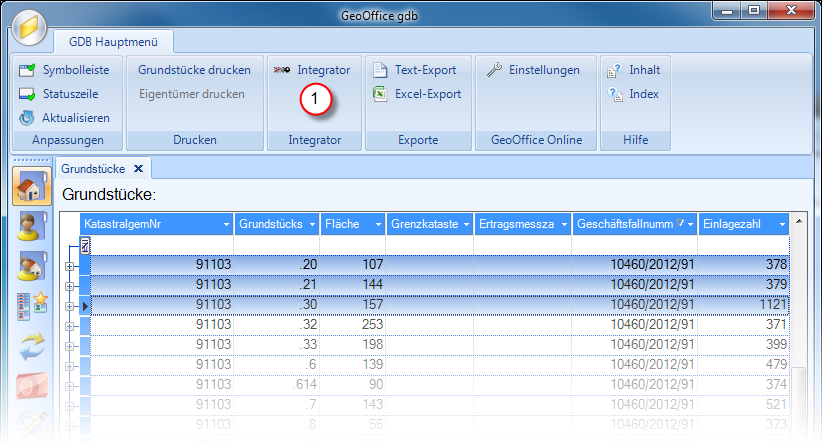Open Grundstücks column dropdown
Screen dimensions: 822x445
(x=312, y=224)
